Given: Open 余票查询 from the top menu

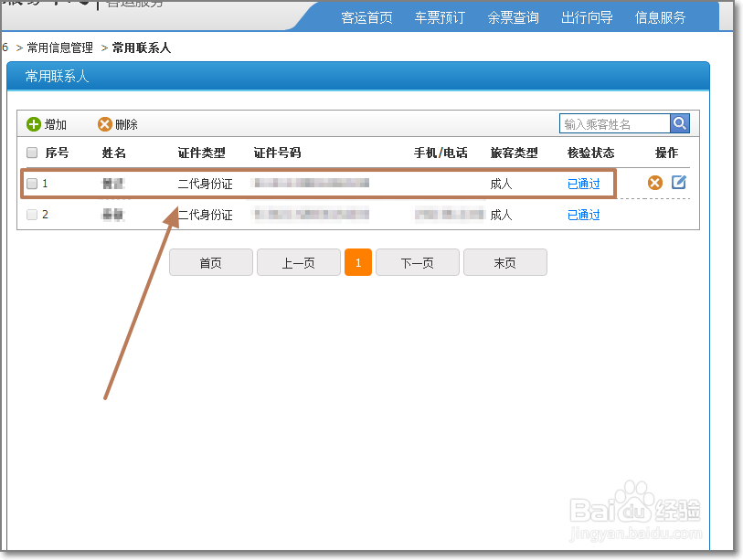Looking at the screenshot, I should click(x=513, y=16).
